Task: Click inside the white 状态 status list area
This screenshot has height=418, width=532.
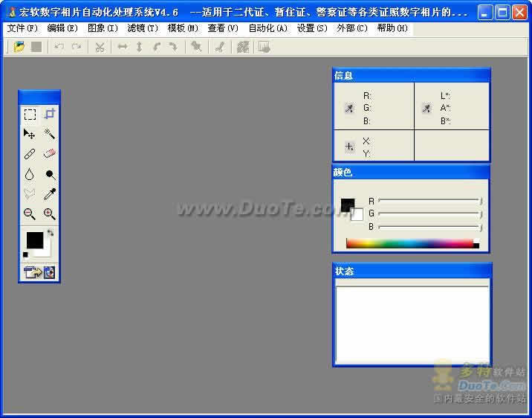Action: [x=412, y=325]
